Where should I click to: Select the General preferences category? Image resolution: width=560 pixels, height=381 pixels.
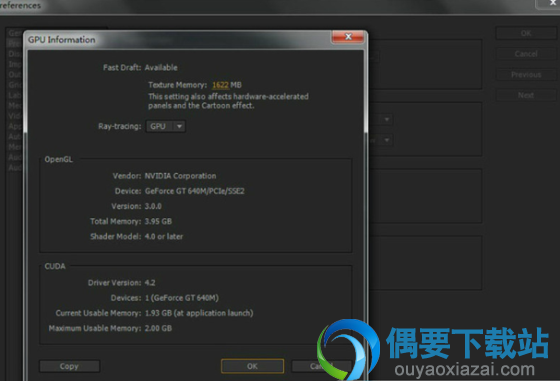[15, 33]
